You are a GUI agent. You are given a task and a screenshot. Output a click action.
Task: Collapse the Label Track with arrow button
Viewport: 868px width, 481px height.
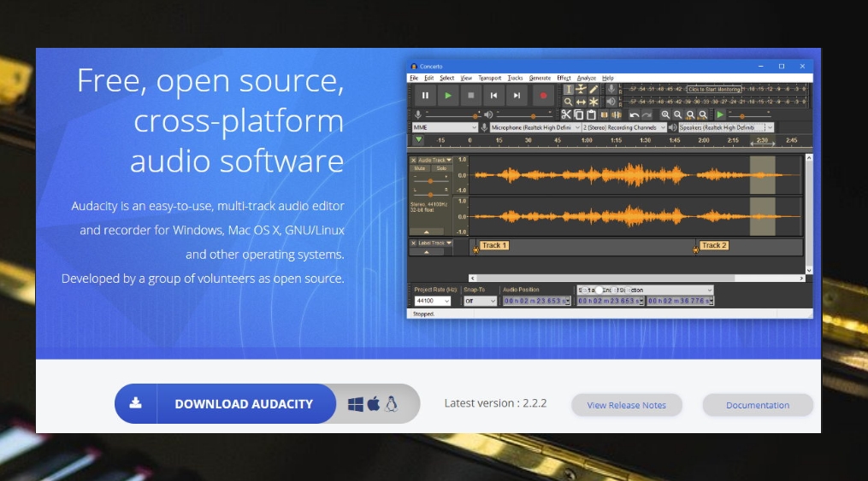[x=426, y=251]
